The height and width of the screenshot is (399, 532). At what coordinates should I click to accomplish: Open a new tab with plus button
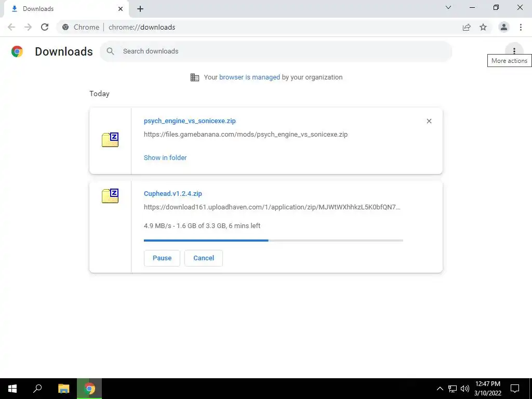tap(140, 9)
